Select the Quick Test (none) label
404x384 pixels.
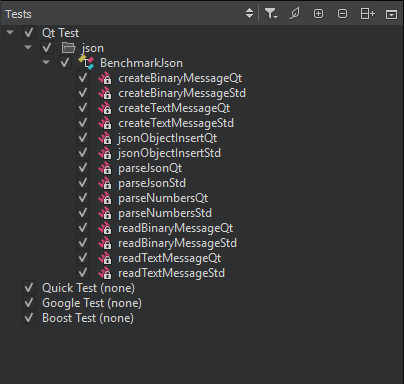coord(88,288)
